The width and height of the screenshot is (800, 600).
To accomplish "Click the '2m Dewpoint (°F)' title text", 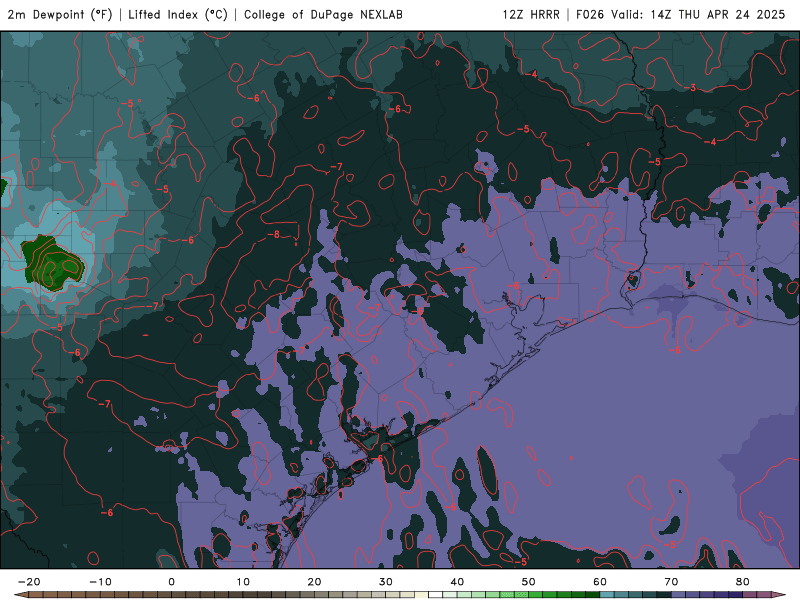I will click(60, 15).
